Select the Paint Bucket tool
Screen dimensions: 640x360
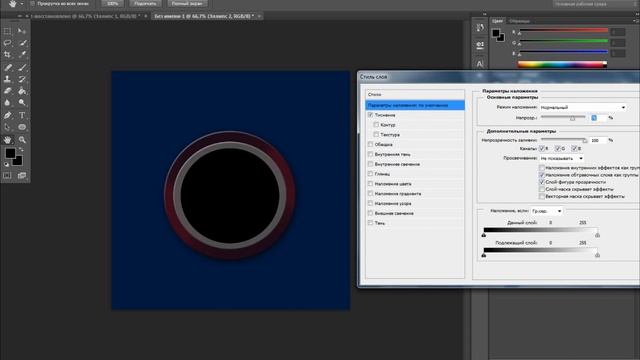22,91
